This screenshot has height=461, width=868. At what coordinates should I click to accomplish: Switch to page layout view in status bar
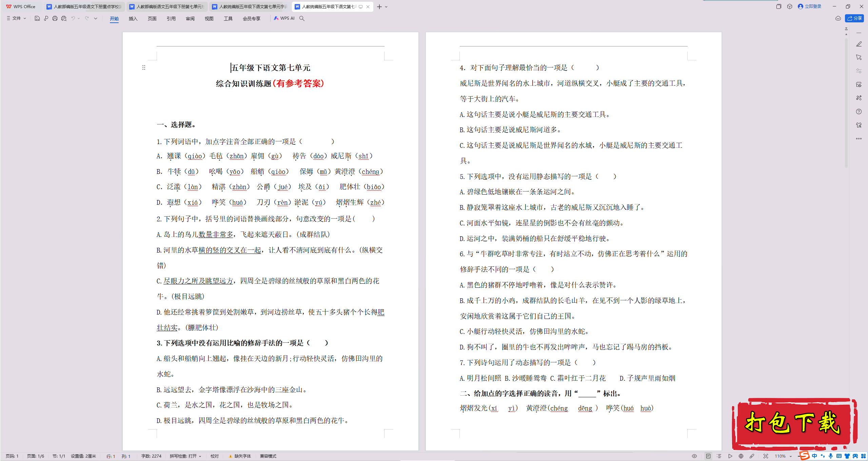point(708,456)
